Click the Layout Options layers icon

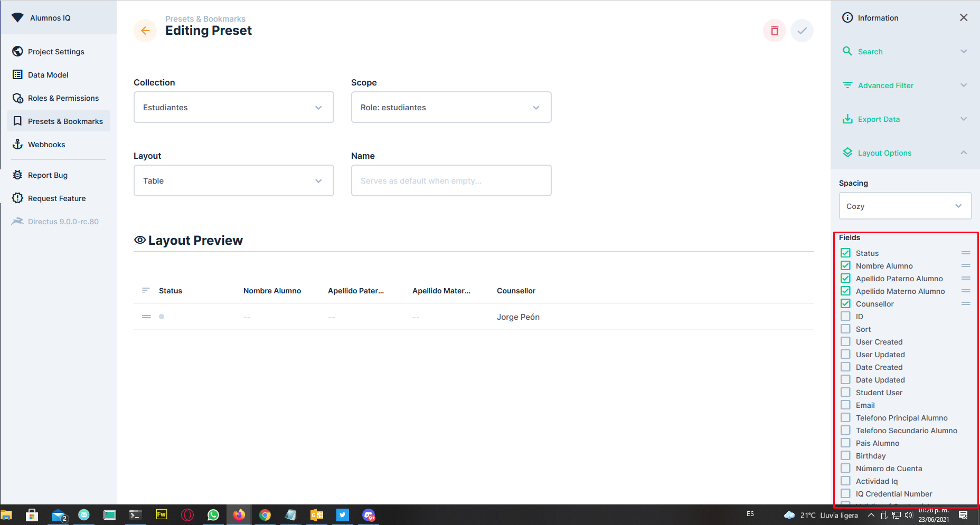(x=847, y=152)
